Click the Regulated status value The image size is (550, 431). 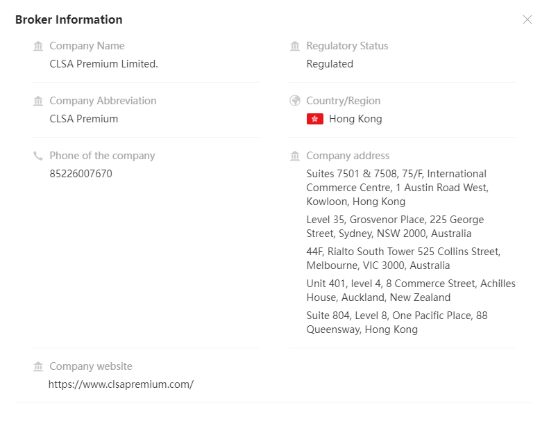(x=330, y=64)
